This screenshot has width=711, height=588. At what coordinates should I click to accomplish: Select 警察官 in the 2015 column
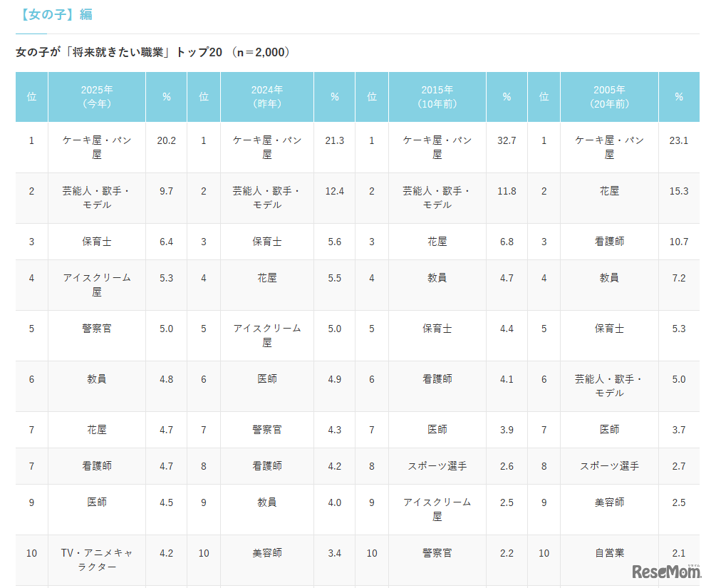pyautogui.click(x=437, y=553)
